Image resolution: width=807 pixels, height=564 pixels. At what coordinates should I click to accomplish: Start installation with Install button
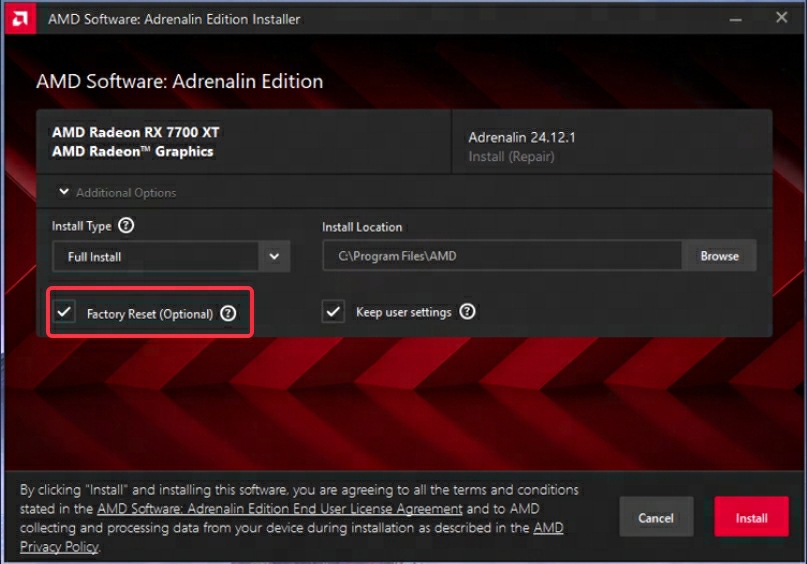pyautogui.click(x=751, y=518)
